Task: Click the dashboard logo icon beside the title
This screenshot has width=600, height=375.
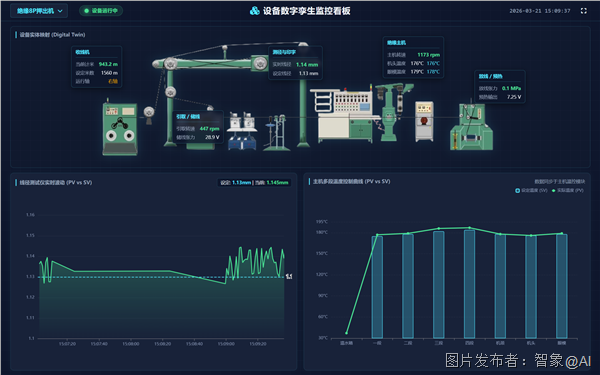Action: [x=254, y=11]
